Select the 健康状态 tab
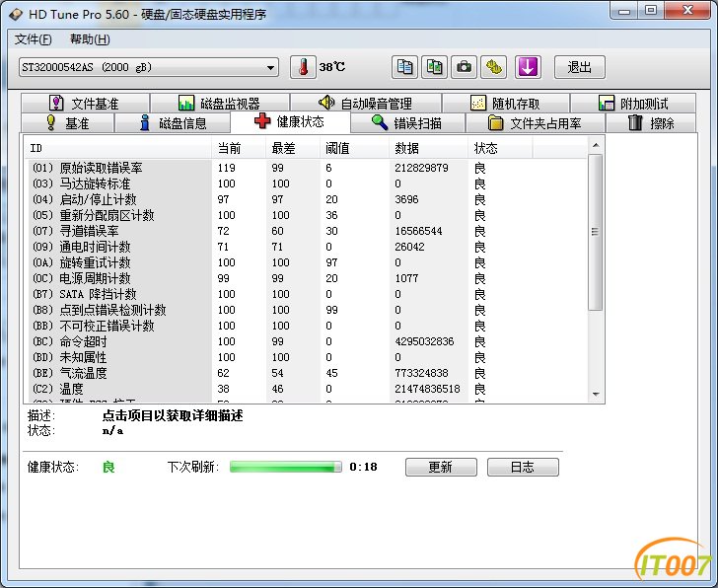The height and width of the screenshot is (588, 718). tap(290, 121)
